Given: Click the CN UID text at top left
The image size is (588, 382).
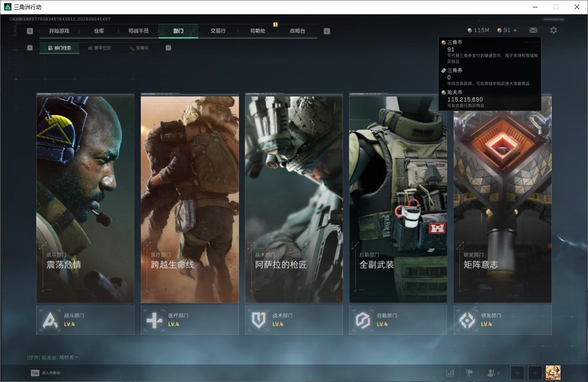Looking at the screenshot, I should [60, 19].
